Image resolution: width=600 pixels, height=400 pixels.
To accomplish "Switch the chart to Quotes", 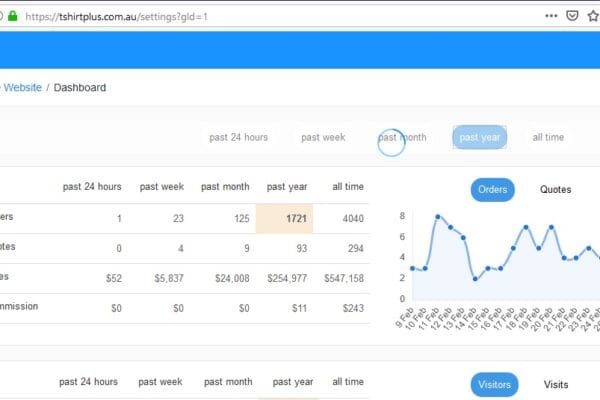I will point(555,189).
